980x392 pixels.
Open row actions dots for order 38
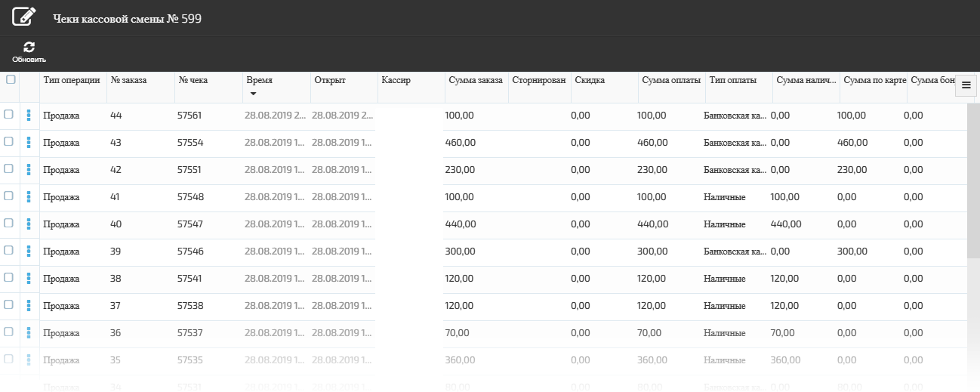click(x=29, y=278)
